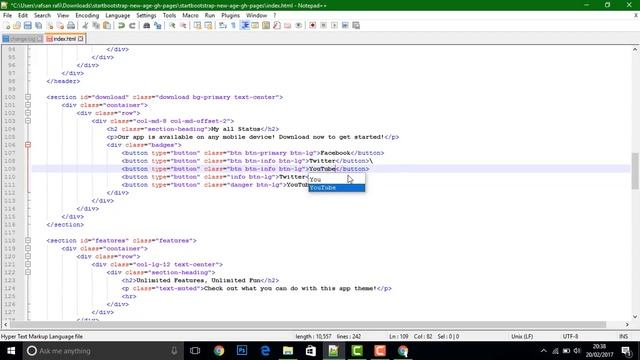Switch to the change.log tab
The width and height of the screenshot is (640, 360).
[22, 39]
